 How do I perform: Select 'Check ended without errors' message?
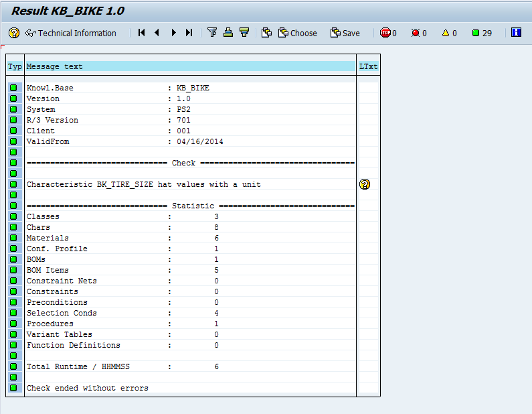pos(190,388)
